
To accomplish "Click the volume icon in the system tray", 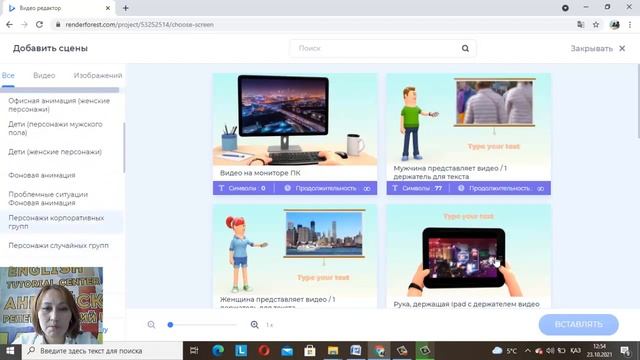I will pyautogui.click(x=550, y=351).
